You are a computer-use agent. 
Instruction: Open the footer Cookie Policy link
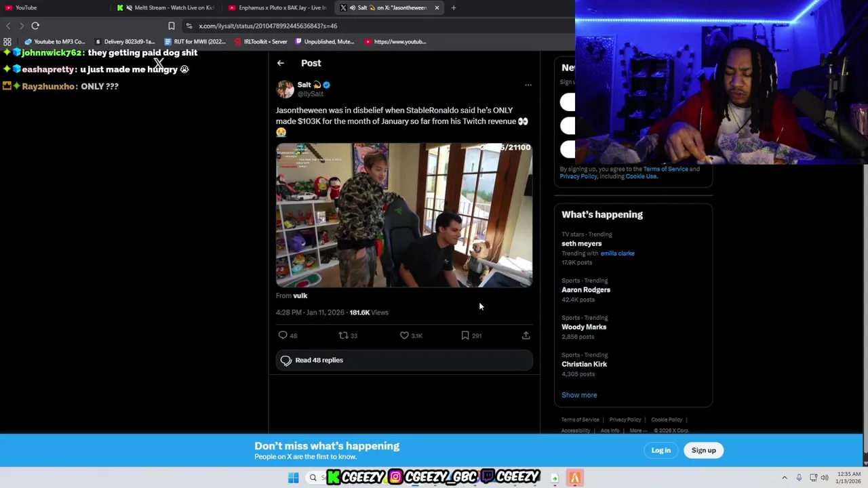(x=667, y=420)
